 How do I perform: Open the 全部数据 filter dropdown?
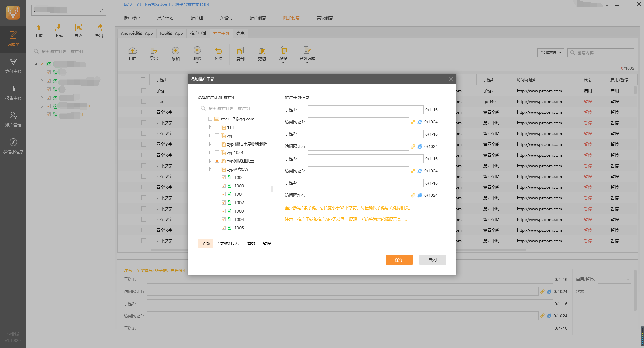click(x=550, y=53)
